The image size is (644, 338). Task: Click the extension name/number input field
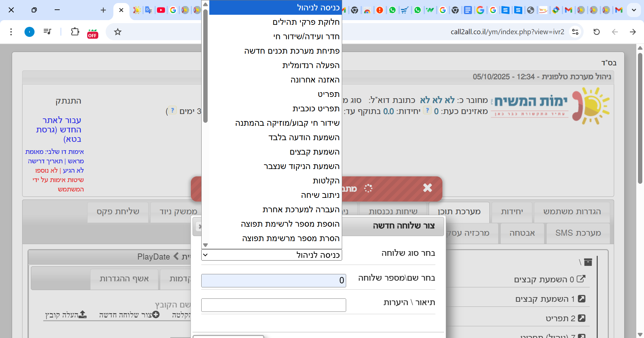(273, 280)
